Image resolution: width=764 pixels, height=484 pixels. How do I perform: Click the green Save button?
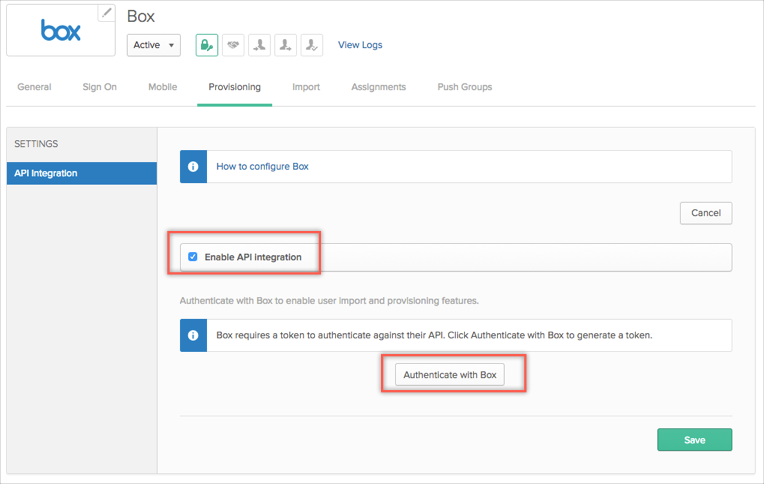(x=694, y=440)
